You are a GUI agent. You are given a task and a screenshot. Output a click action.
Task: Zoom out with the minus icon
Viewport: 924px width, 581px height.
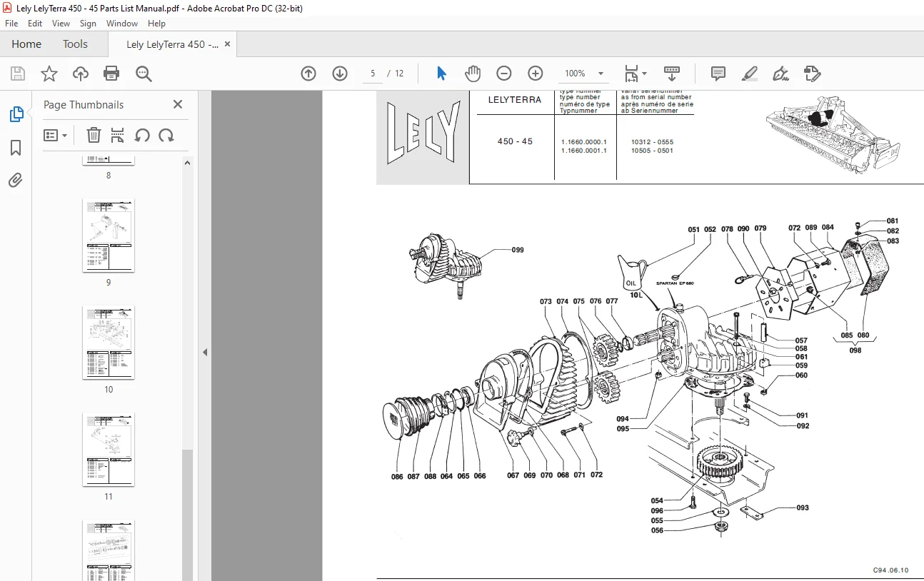point(504,74)
